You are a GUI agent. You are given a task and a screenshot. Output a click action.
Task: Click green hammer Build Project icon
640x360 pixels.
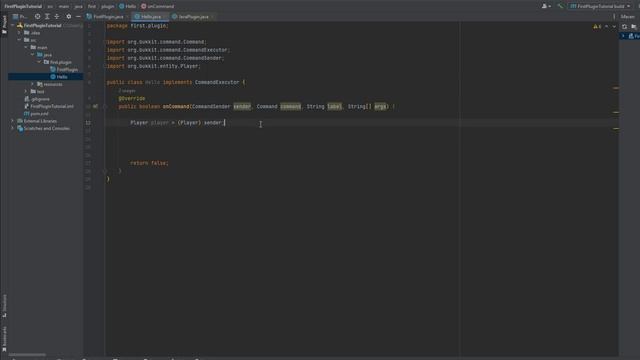click(x=560, y=6)
